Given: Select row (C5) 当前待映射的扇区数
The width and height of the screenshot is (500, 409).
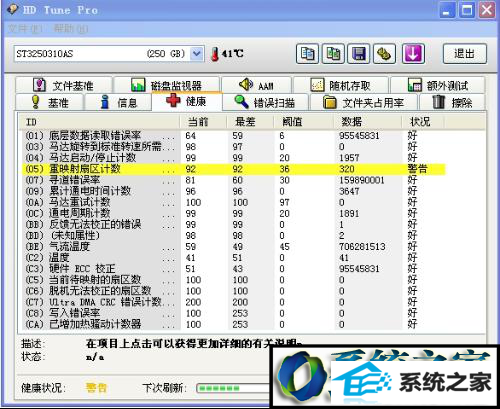Looking at the screenshot, I should 233,280.
